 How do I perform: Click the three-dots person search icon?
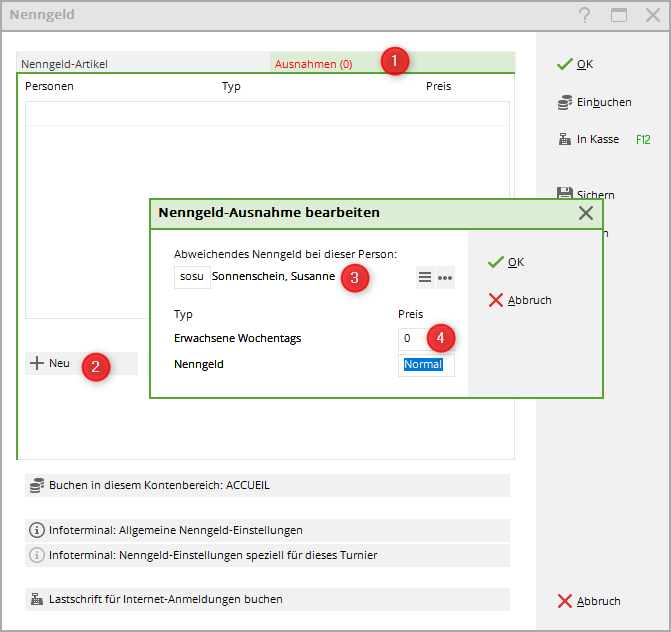click(445, 278)
